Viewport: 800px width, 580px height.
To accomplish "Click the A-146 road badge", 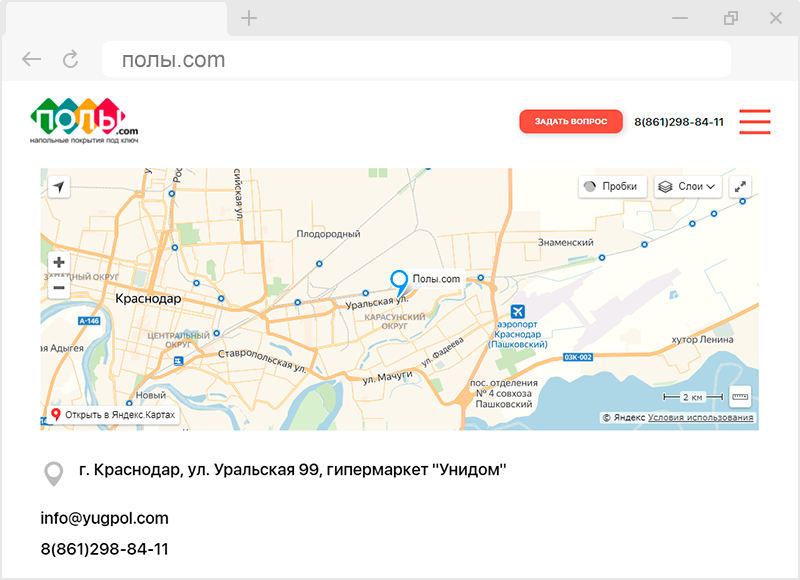I will [x=89, y=321].
